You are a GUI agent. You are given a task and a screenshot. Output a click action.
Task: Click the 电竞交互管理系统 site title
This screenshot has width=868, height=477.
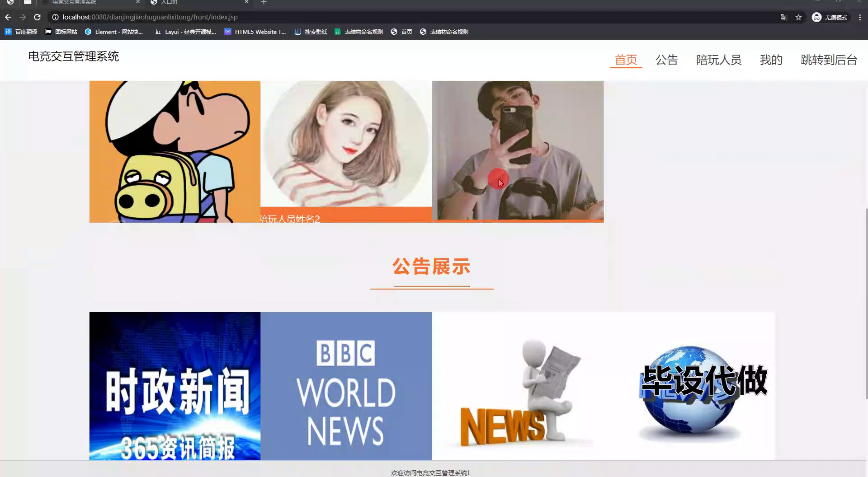click(73, 56)
